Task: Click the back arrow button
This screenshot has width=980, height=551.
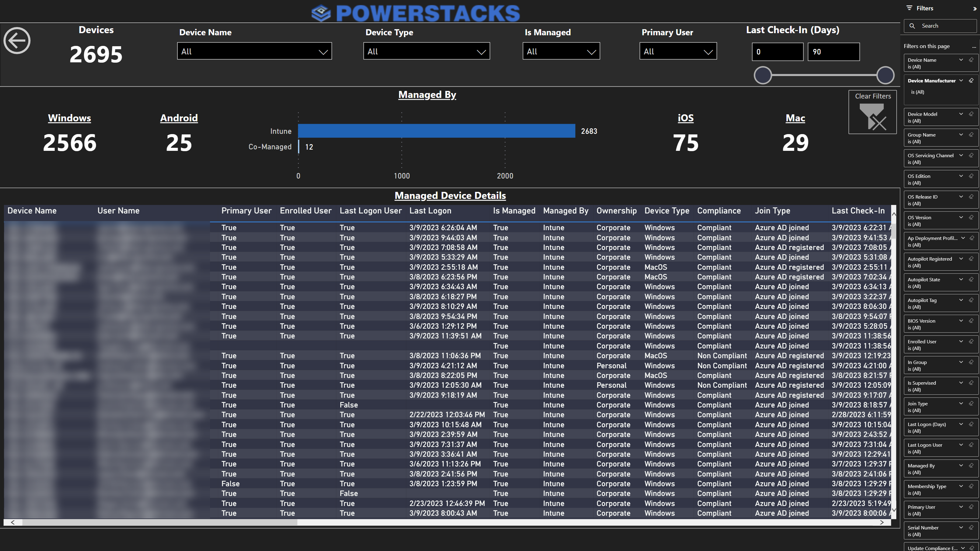Action: (17, 41)
